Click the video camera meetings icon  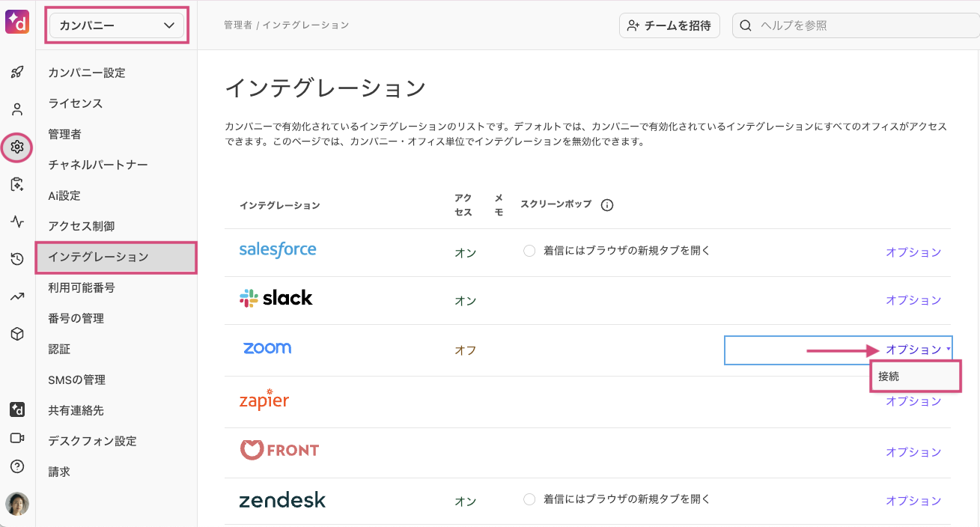[x=17, y=438]
